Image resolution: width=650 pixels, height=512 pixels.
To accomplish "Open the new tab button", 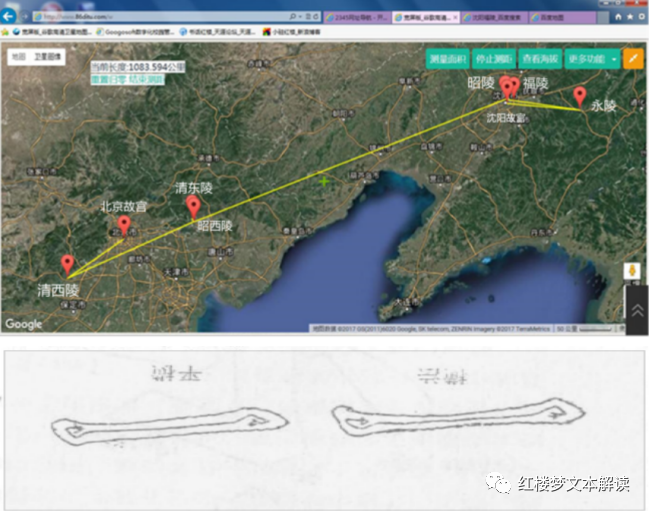I will pyautogui.click(x=603, y=17).
